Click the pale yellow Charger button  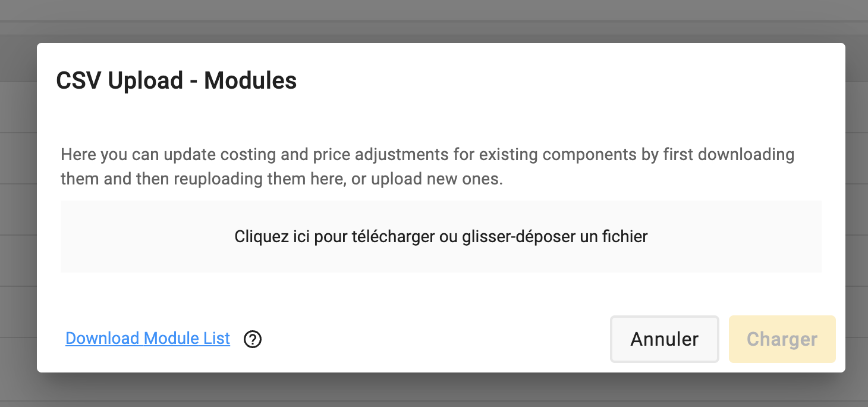782,339
